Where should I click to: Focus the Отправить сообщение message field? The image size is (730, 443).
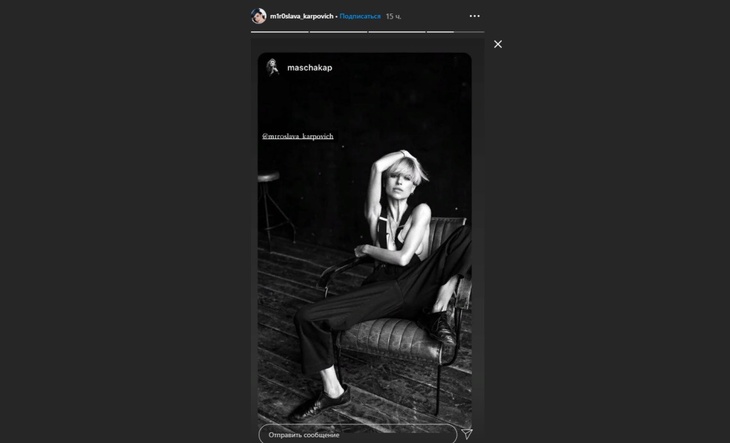coord(357,434)
